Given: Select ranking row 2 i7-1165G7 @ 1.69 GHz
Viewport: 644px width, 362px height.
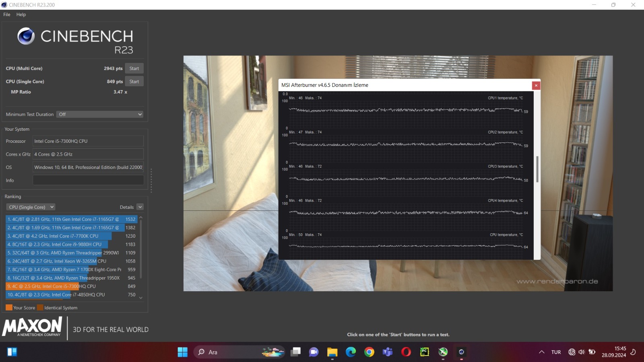Looking at the screenshot, I should [x=72, y=228].
